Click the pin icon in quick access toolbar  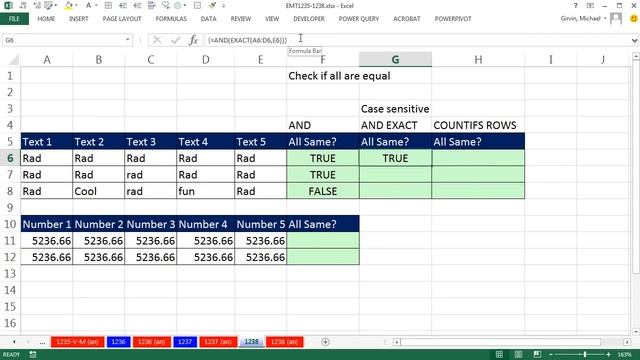[212, 5]
